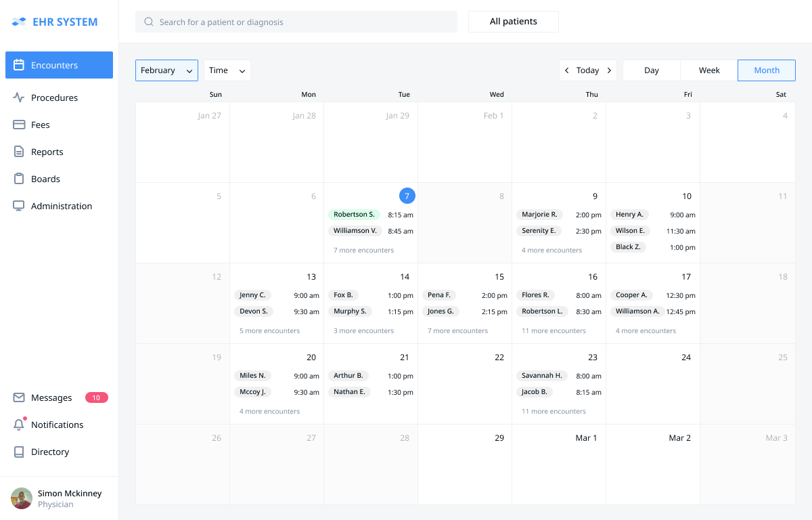This screenshot has width=812, height=520.
Task: Open Robertson L. encounter
Action: (542, 311)
